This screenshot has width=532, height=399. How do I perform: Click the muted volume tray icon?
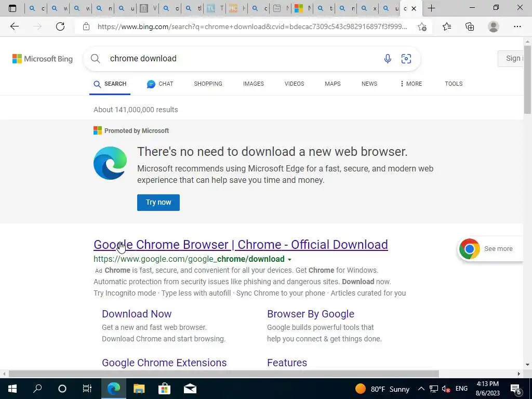click(x=446, y=389)
